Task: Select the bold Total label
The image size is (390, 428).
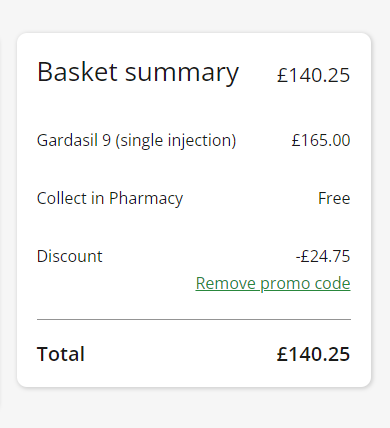Action: point(61,354)
